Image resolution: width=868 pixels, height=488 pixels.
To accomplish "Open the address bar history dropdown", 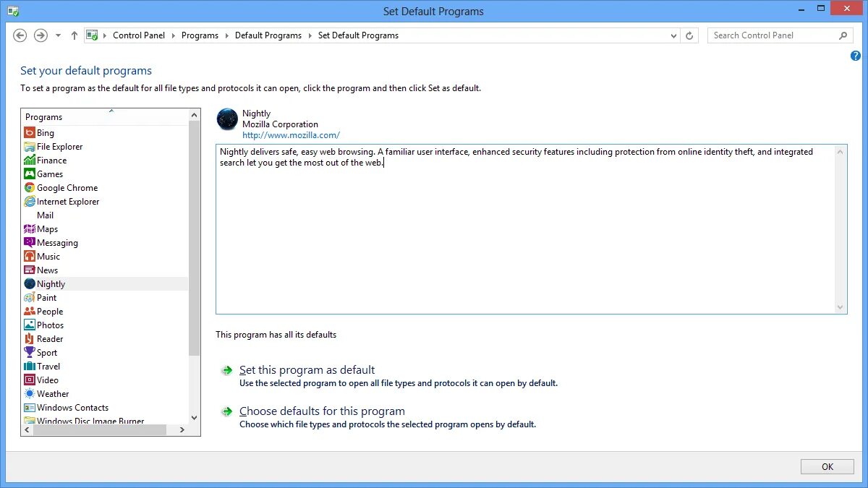I will point(674,35).
